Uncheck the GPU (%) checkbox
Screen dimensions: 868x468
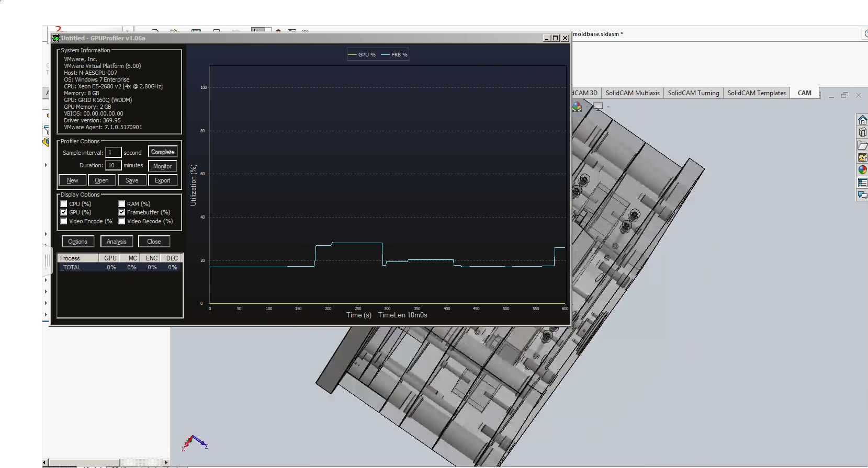pos(64,212)
